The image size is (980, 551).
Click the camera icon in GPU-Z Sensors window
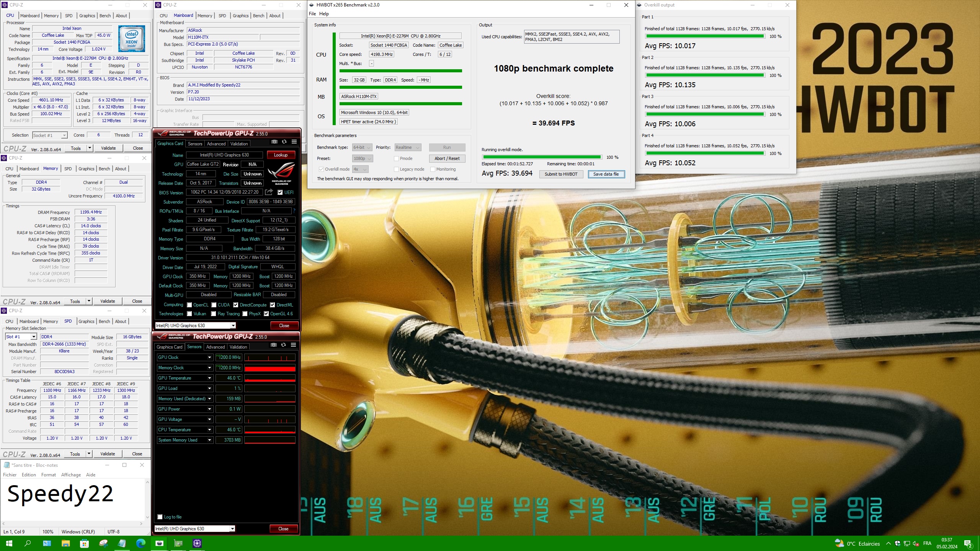[273, 345]
